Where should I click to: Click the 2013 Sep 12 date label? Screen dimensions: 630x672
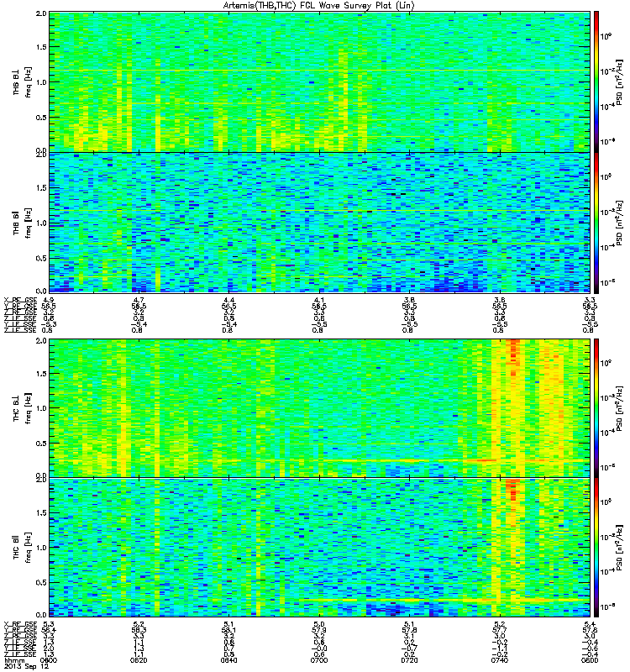[x=27, y=666]
